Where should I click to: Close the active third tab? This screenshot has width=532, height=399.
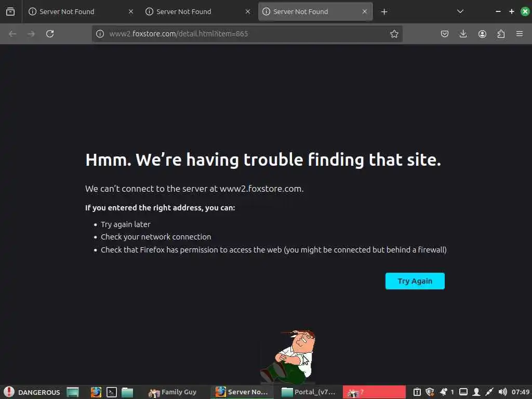pyautogui.click(x=364, y=11)
